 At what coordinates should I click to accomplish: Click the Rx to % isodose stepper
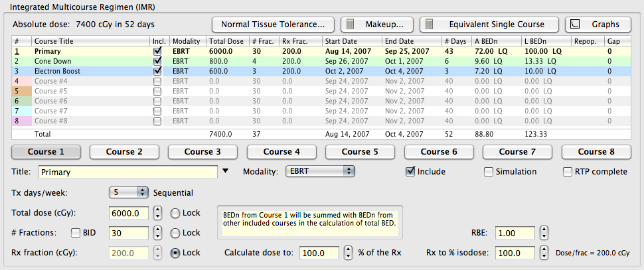544,253
